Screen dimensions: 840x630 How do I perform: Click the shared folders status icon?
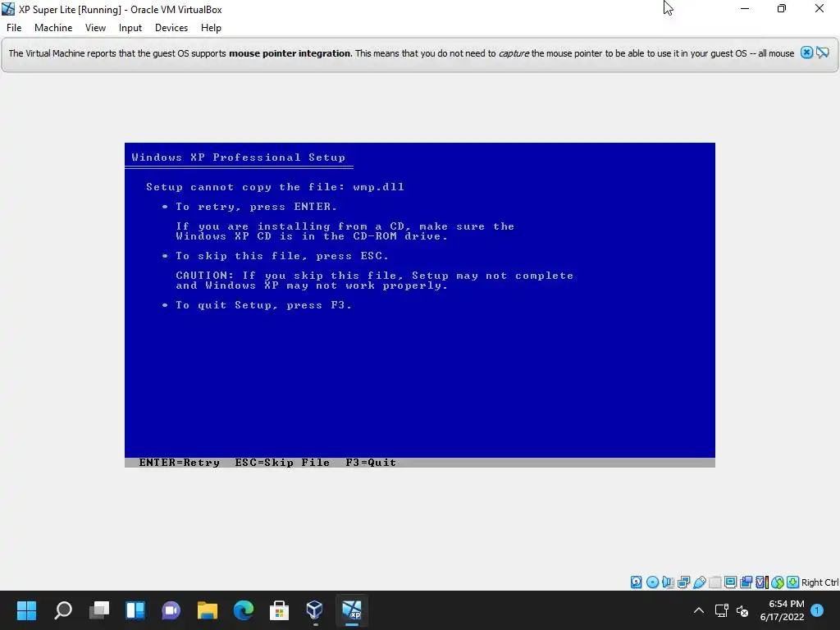pos(714,582)
